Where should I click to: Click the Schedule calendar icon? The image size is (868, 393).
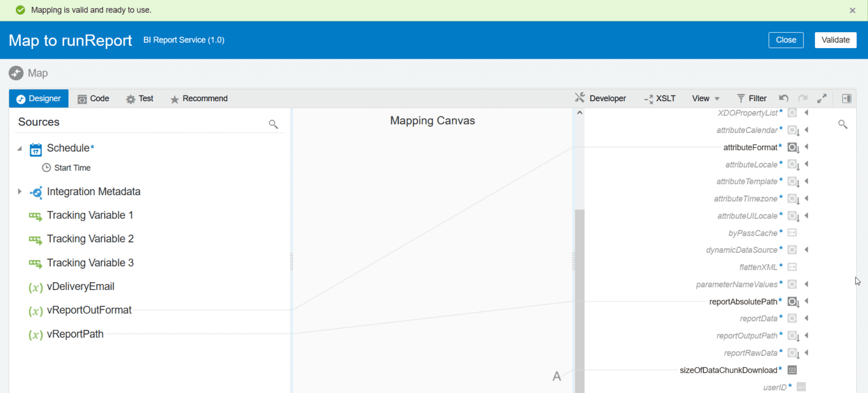pos(36,148)
